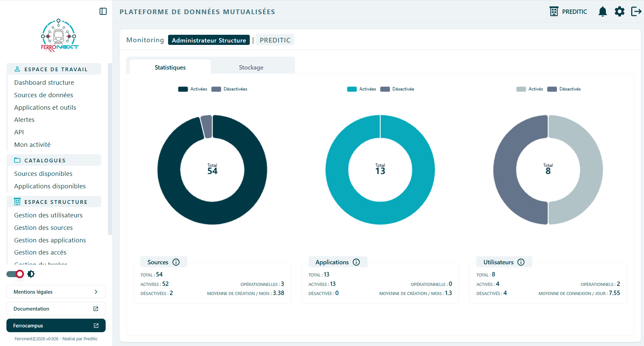Click the Utilisateurs info icon
Viewport: 644px width, 346px height.
click(x=521, y=262)
